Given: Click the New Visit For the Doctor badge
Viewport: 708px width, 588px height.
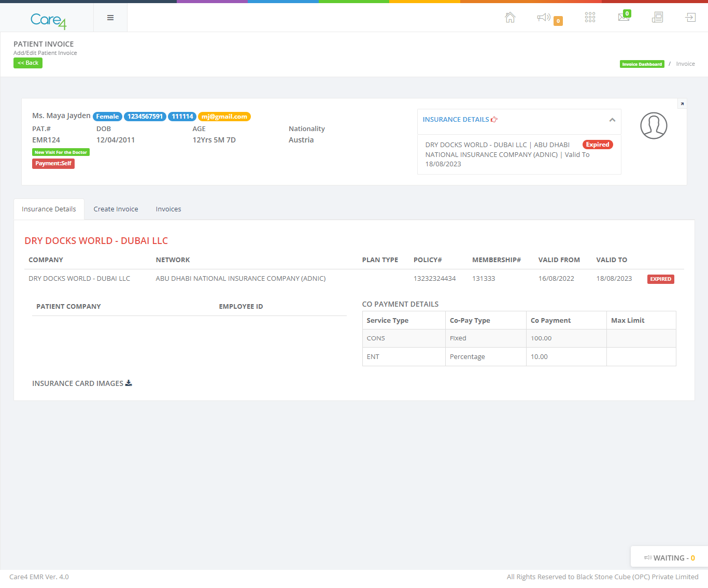Looking at the screenshot, I should click(61, 152).
